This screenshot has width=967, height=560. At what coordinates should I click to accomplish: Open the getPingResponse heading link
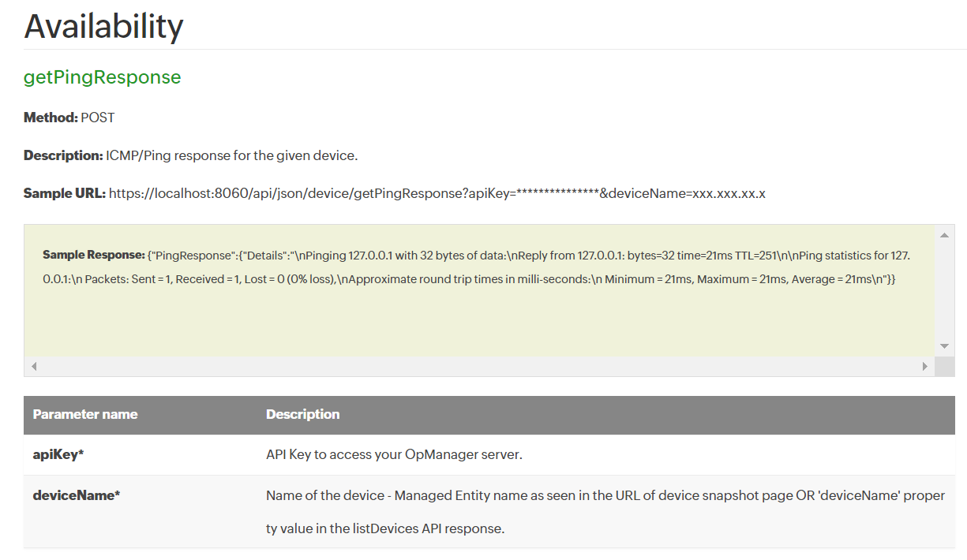[102, 77]
